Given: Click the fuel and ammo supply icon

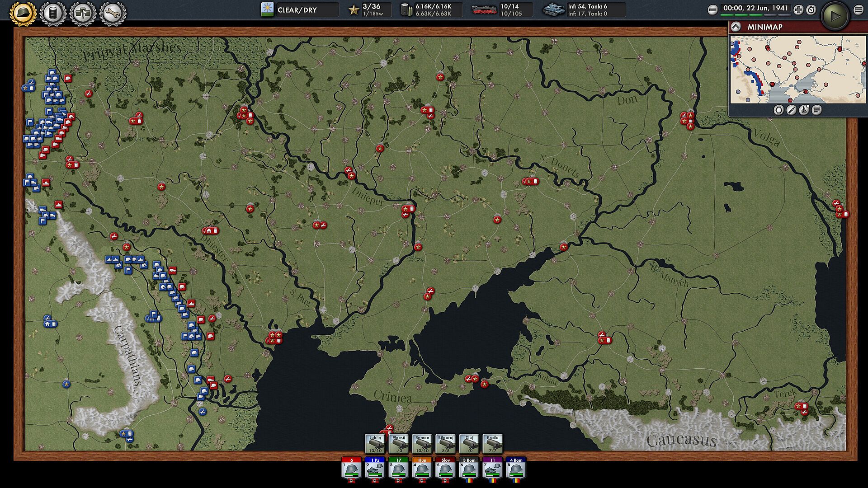Looking at the screenshot, I should (406, 10).
